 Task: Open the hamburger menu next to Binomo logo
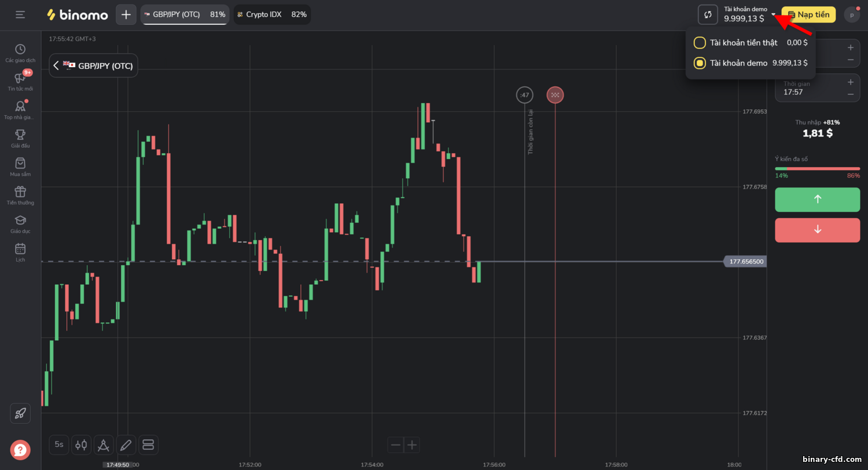pyautogui.click(x=20, y=14)
